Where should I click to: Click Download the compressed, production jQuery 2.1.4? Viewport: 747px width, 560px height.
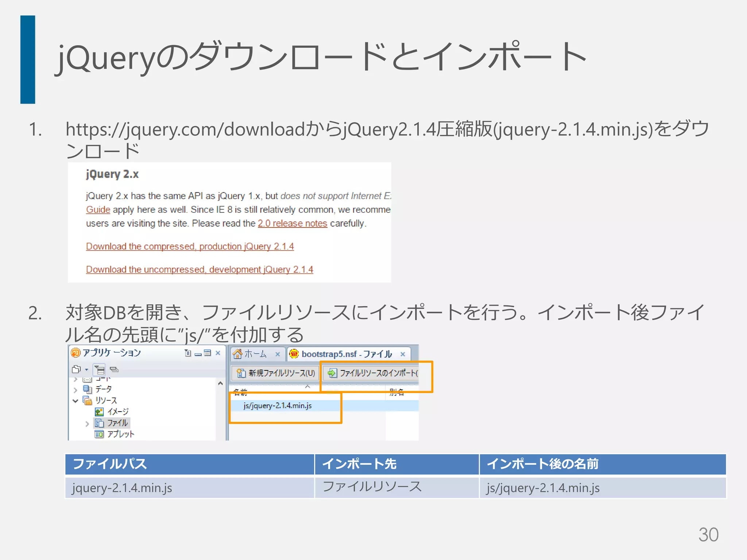190,246
